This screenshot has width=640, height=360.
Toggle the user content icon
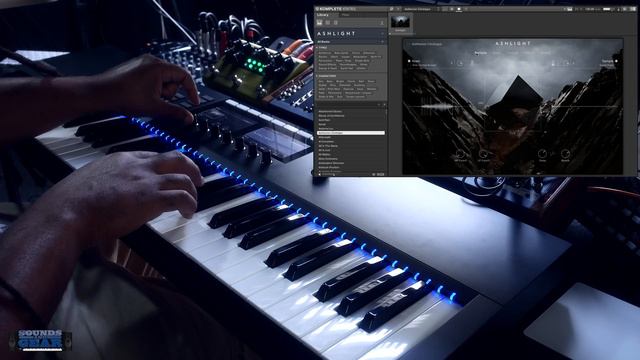pyautogui.click(x=382, y=23)
